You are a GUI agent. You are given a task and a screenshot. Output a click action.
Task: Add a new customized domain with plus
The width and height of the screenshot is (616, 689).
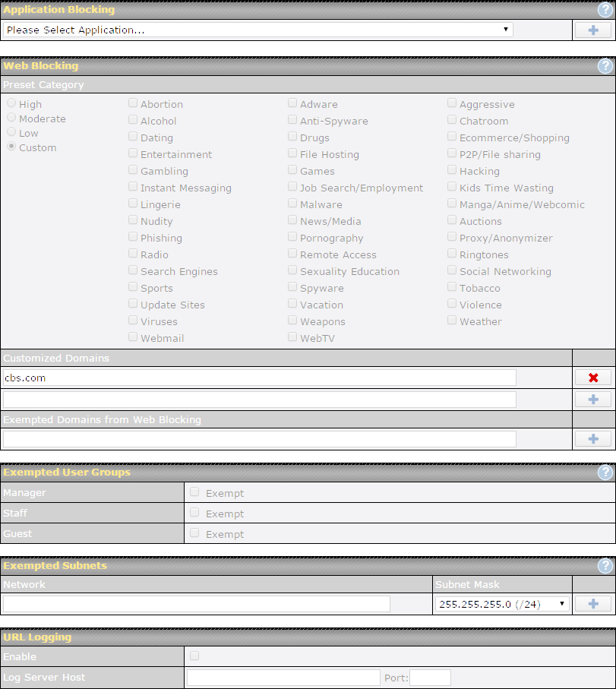click(x=593, y=400)
